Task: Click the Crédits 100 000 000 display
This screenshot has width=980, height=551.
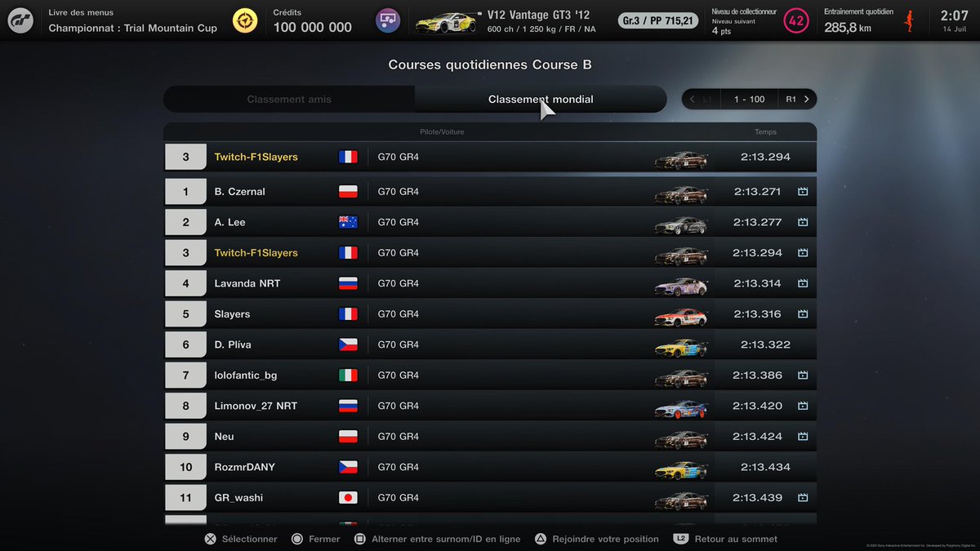Action: click(x=312, y=22)
